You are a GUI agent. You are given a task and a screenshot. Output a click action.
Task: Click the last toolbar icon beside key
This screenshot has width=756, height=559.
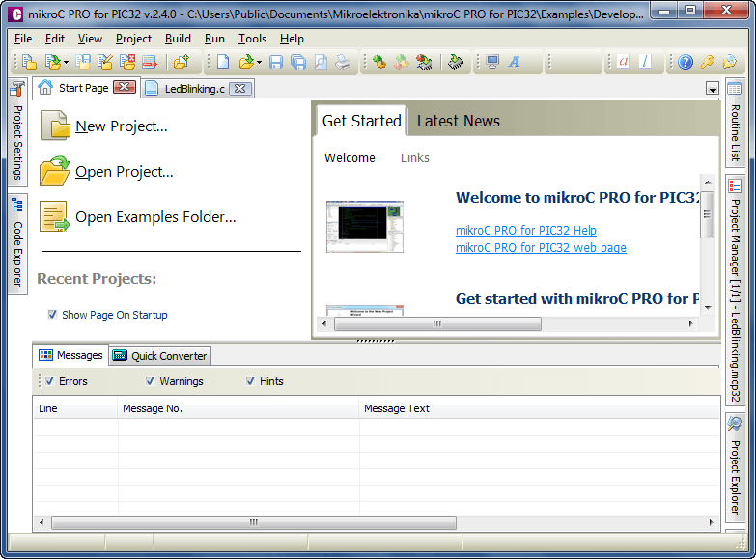tap(730, 62)
